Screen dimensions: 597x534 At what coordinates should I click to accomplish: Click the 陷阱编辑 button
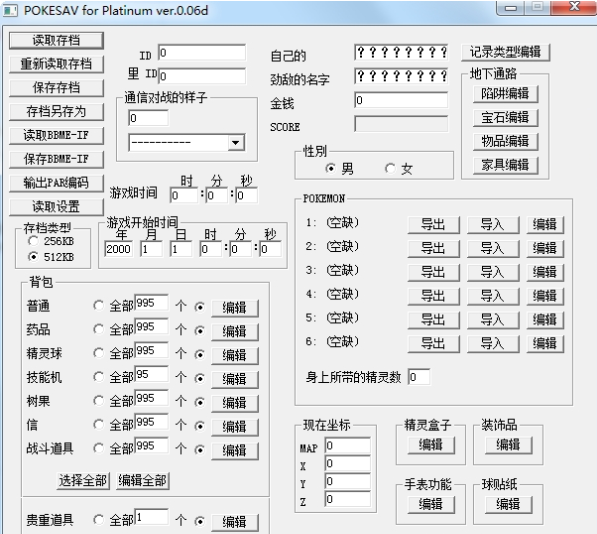click(x=505, y=94)
